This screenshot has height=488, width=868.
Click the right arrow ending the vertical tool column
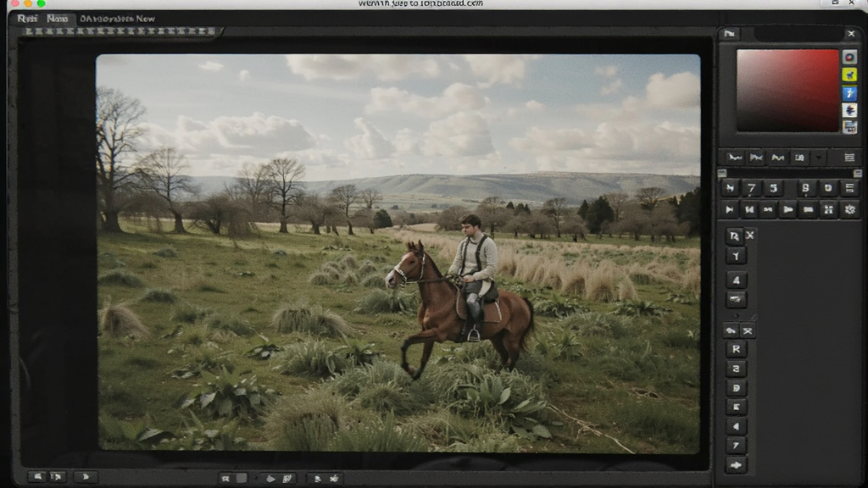point(737,465)
